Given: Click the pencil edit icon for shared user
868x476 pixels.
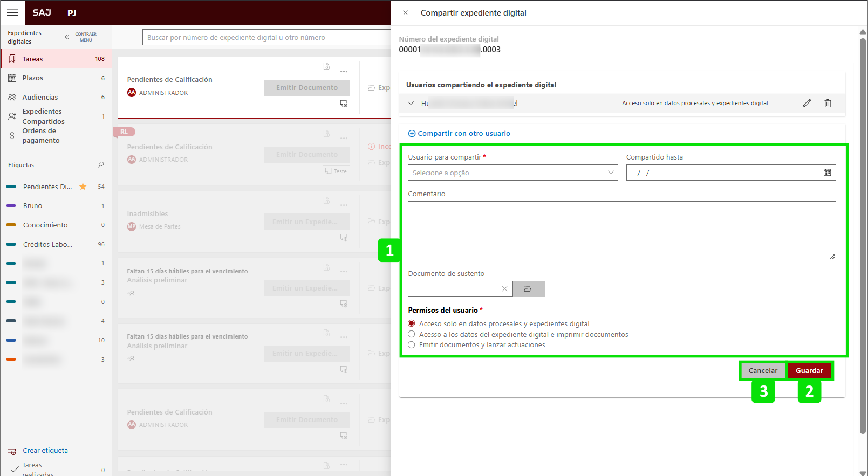Looking at the screenshot, I should pyautogui.click(x=807, y=103).
